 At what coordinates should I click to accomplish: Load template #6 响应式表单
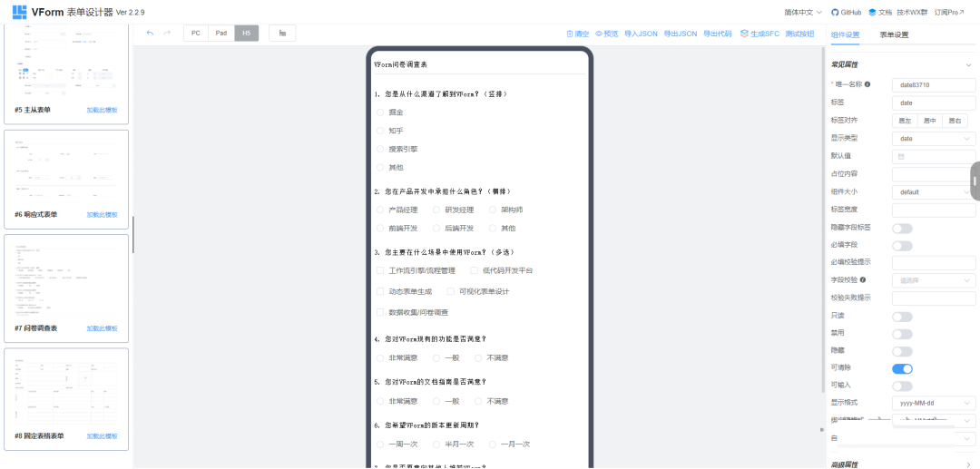(102, 214)
